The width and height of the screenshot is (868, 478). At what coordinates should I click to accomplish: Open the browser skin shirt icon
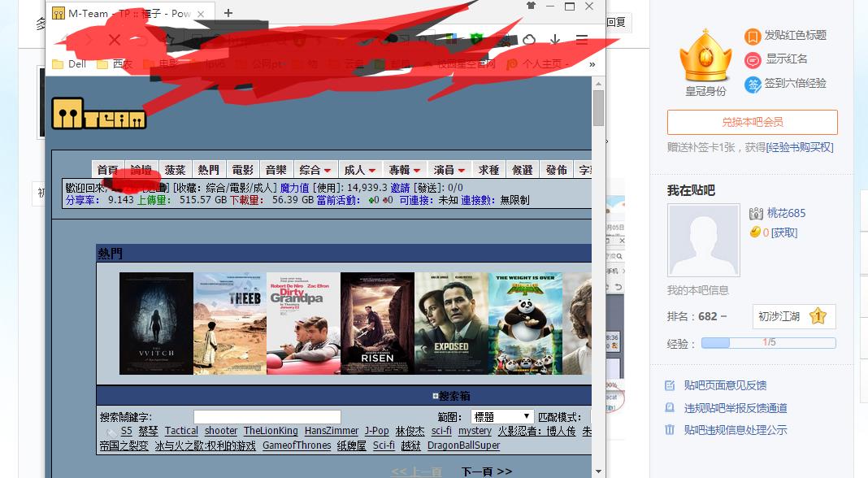coord(531,6)
